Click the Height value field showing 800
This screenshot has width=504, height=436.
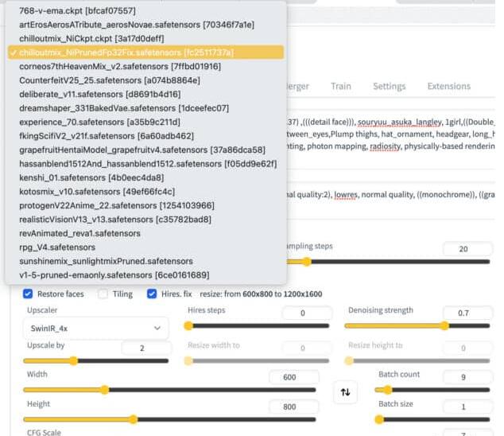(294, 407)
